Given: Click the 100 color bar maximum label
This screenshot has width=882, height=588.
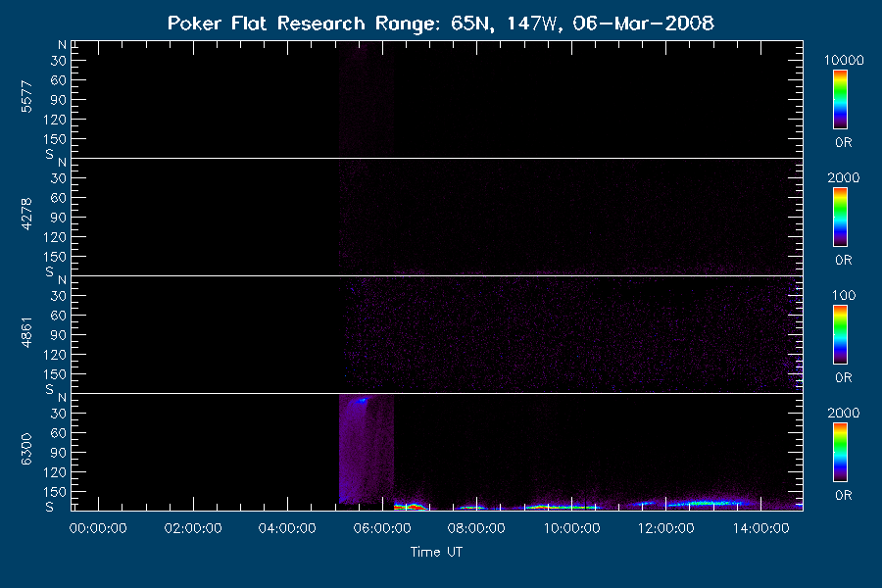Looking at the screenshot, I should [844, 295].
